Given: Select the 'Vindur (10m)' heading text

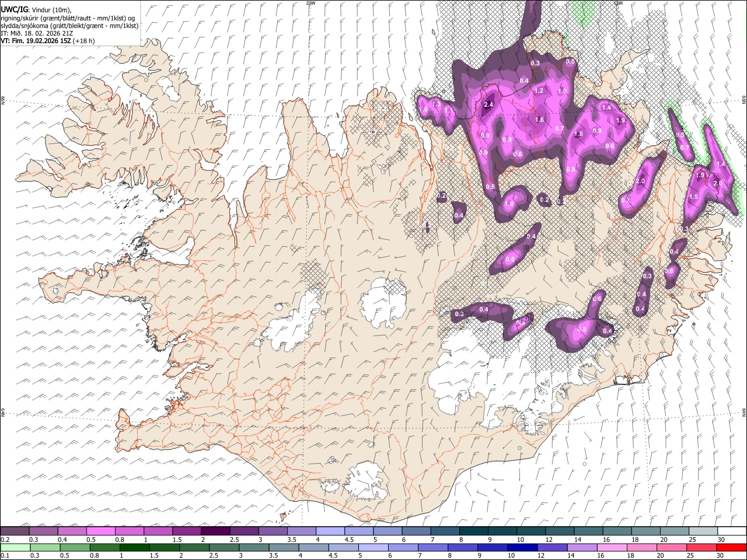Looking at the screenshot, I should pos(51,10).
